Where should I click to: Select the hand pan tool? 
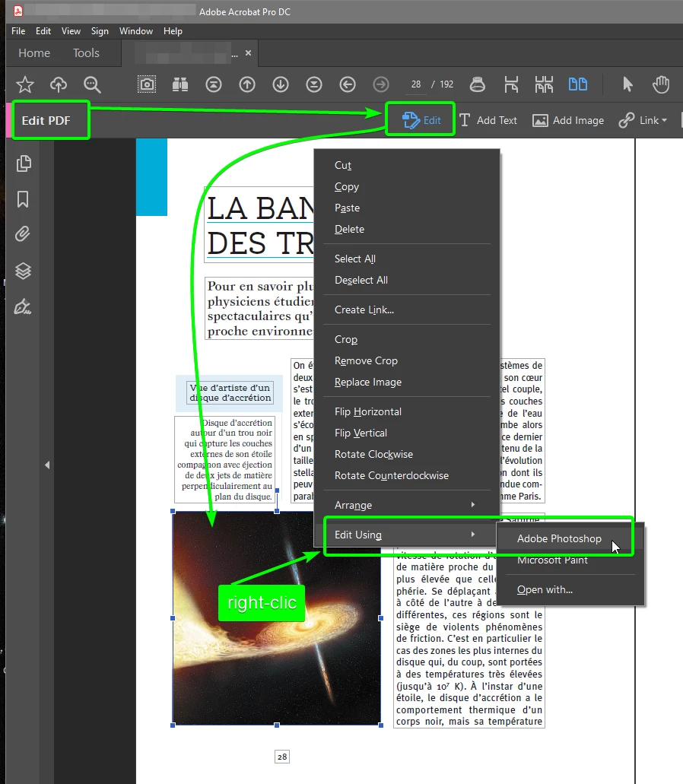pos(661,84)
